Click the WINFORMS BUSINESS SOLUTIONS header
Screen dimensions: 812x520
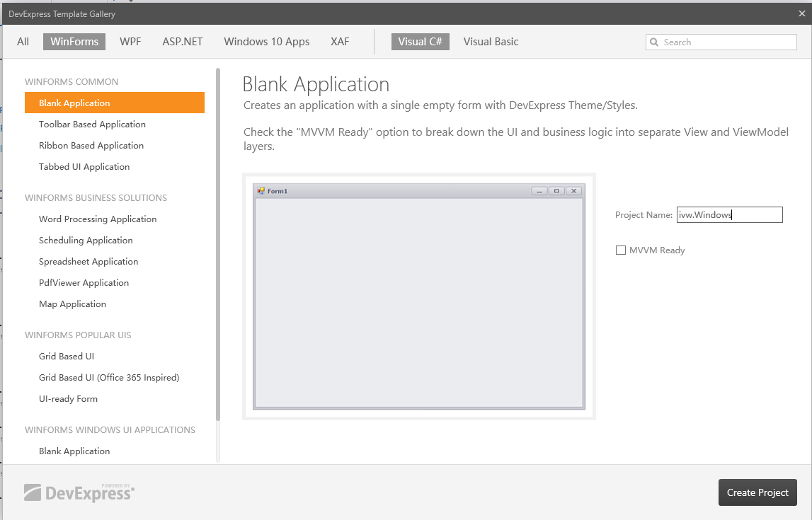[96, 197]
